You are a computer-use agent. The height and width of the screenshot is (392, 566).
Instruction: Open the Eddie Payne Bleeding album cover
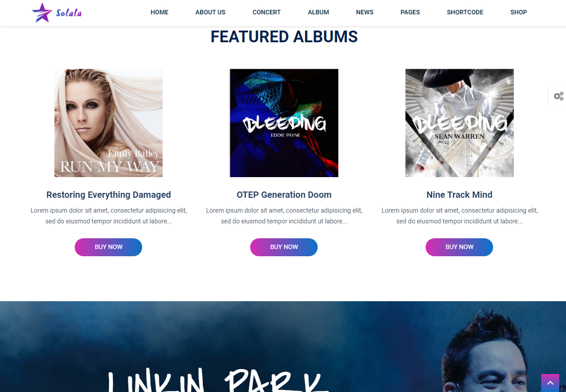pyautogui.click(x=284, y=123)
